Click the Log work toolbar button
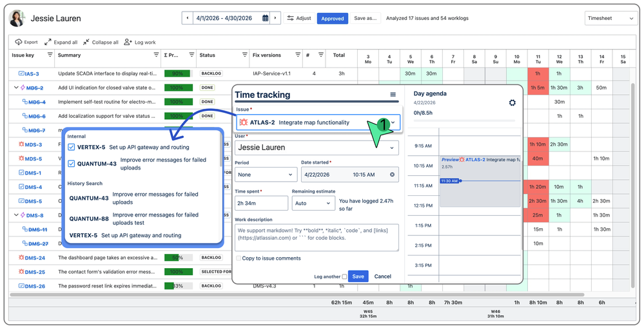 click(x=140, y=43)
